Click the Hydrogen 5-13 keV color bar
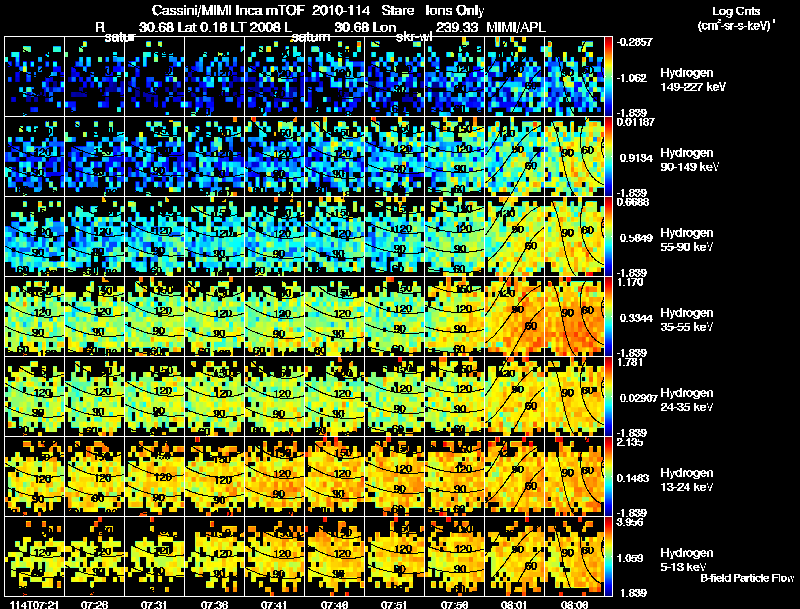The height and width of the screenshot is (609, 800). pyautogui.click(x=608, y=556)
